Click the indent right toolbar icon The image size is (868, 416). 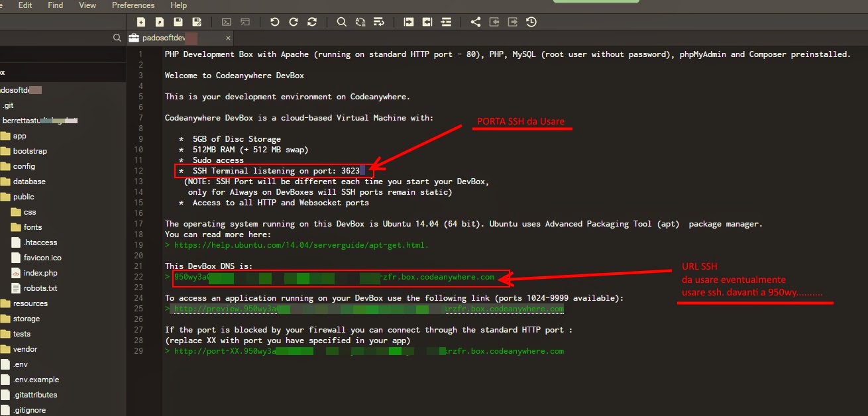pyautogui.click(x=409, y=22)
